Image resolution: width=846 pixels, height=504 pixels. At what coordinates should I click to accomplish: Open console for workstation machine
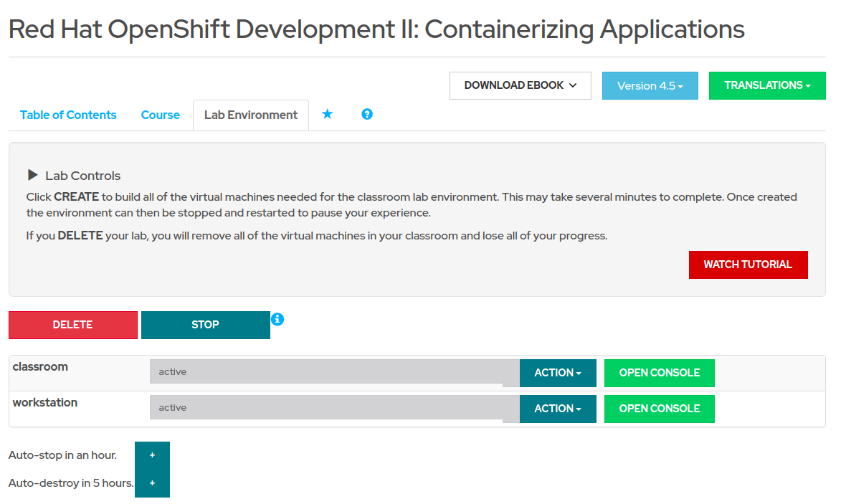point(659,409)
